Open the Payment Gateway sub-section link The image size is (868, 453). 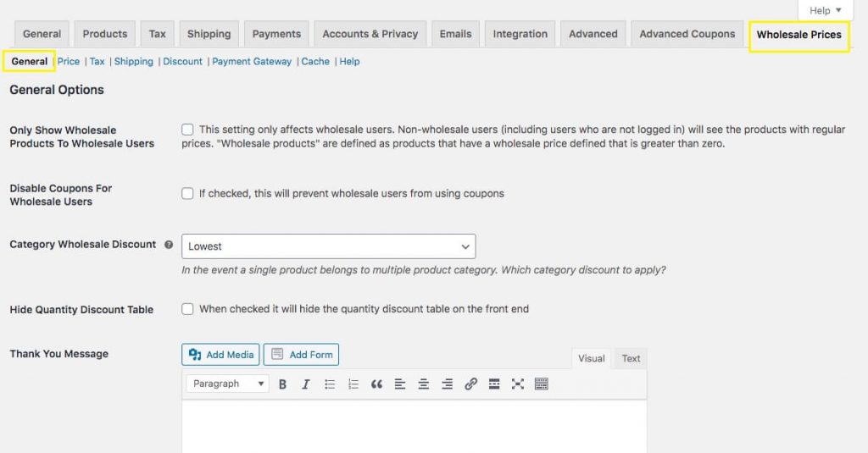tap(252, 62)
